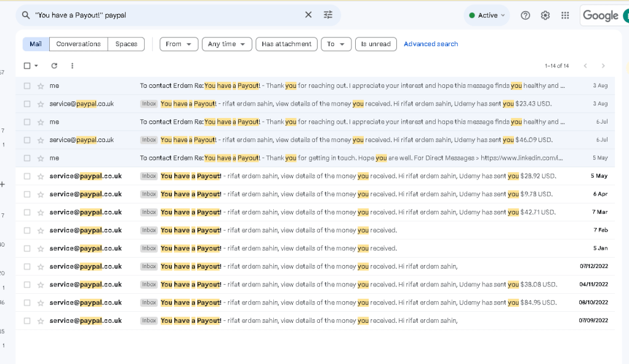Open the search options filter icon
Image resolution: width=629 pixels, height=364 pixels.
[x=328, y=15]
